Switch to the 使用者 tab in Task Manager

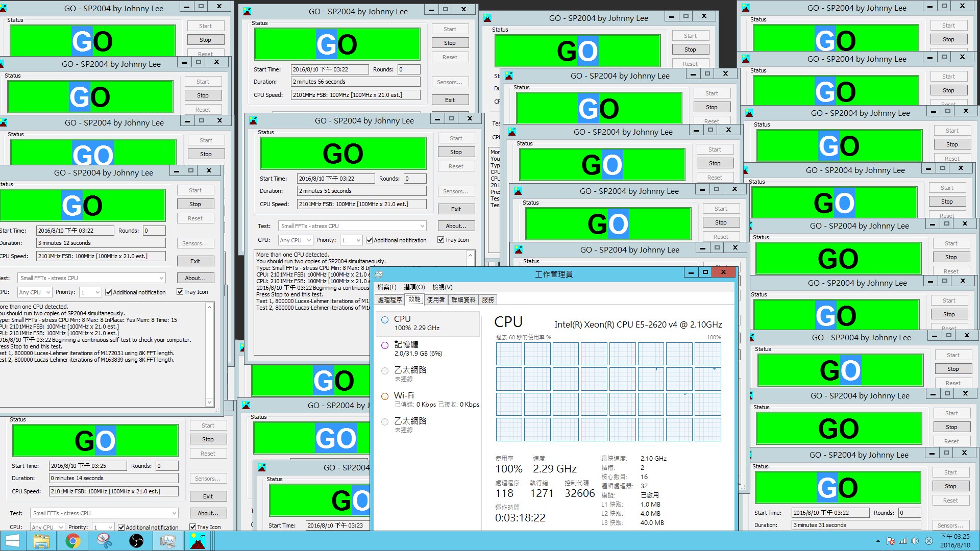point(435,299)
